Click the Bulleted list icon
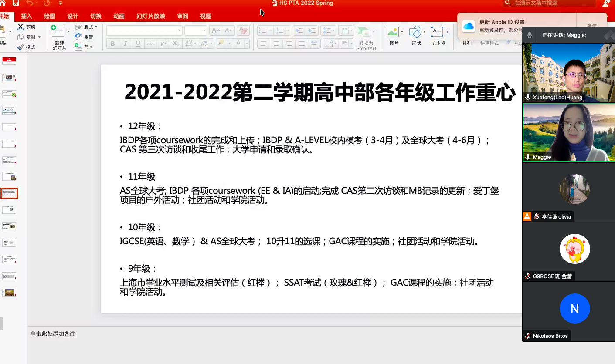The height and width of the screenshot is (364, 615). coord(262,30)
